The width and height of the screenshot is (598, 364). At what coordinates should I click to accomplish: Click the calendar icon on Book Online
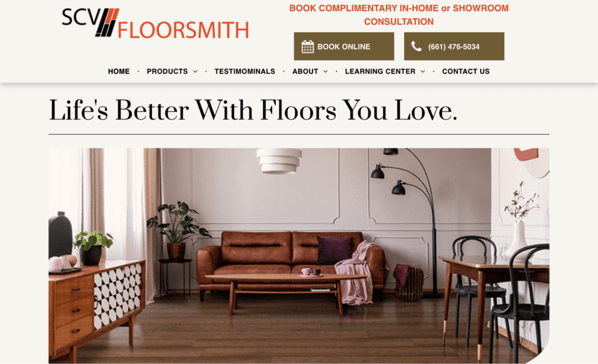pyautogui.click(x=307, y=47)
